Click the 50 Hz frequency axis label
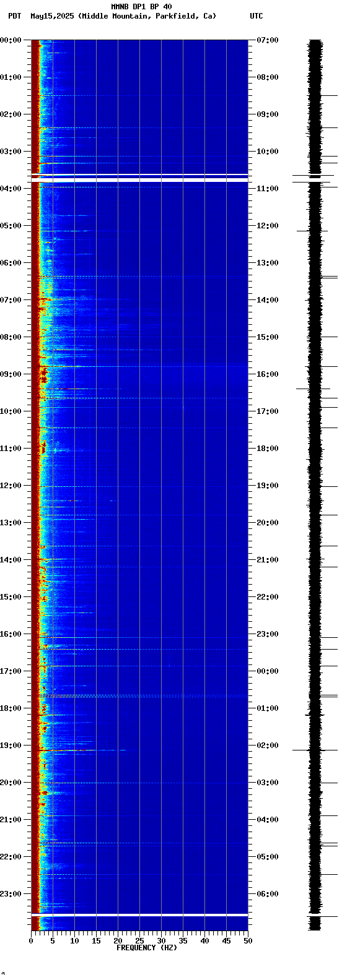 248,941
